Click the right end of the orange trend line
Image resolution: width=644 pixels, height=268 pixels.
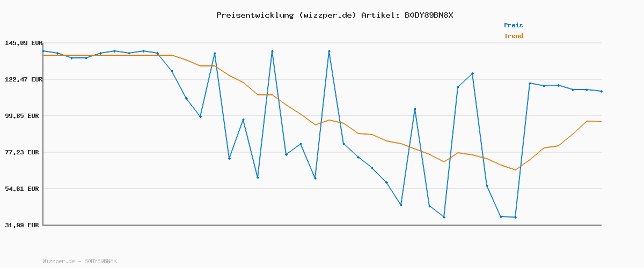point(601,122)
